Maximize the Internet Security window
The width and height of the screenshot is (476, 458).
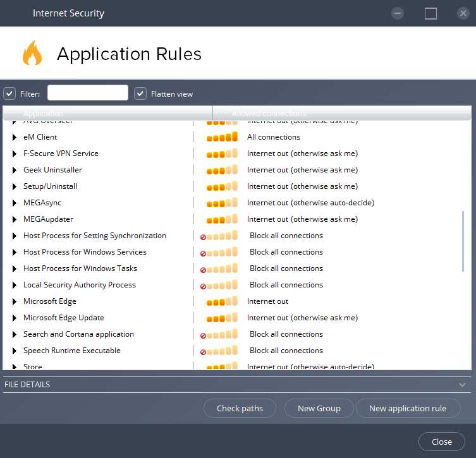pos(430,13)
